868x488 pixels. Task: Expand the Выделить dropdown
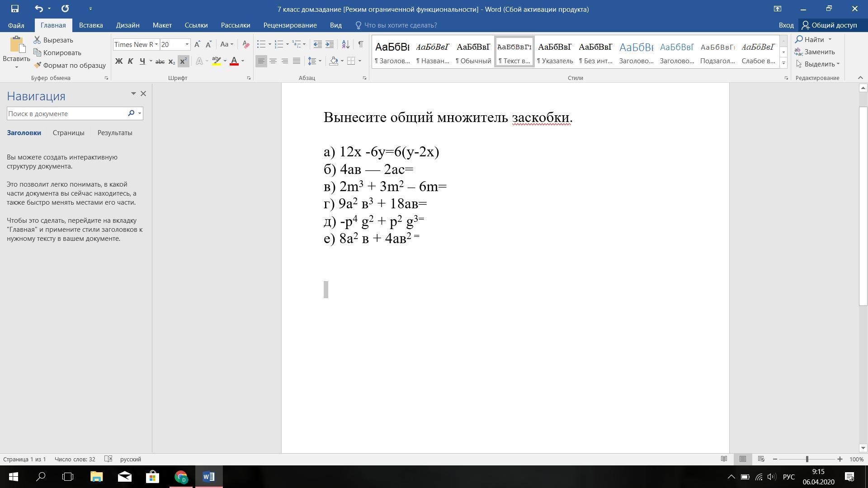838,64
